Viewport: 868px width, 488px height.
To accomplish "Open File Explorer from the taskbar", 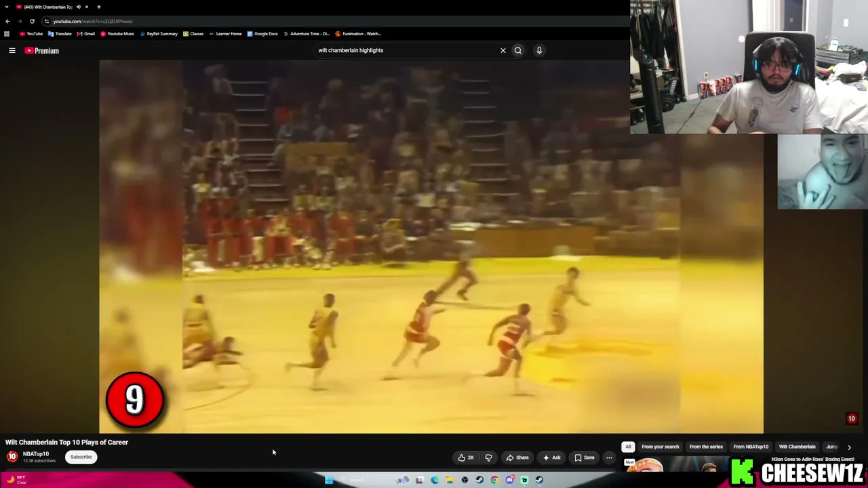I will 450,480.
